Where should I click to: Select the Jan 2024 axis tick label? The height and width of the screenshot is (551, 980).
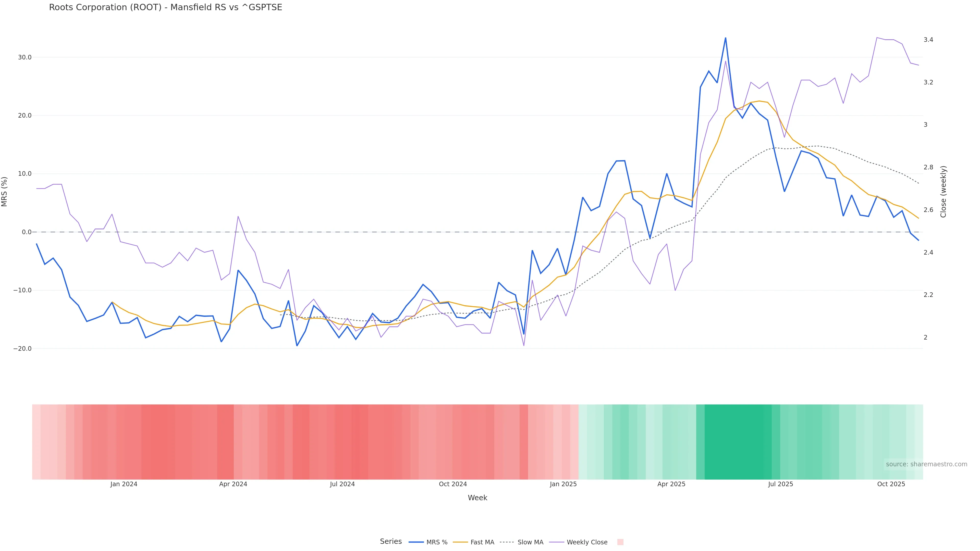124,484
